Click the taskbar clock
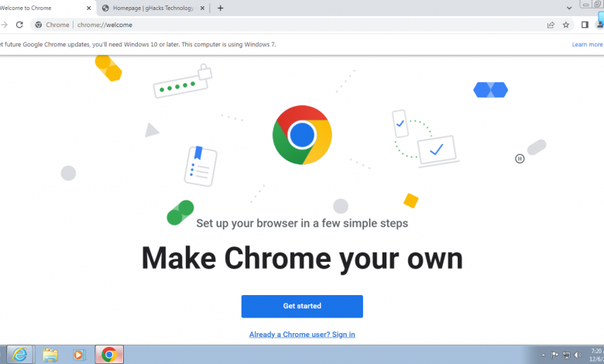The image size is (604, 364). point(596,355)
